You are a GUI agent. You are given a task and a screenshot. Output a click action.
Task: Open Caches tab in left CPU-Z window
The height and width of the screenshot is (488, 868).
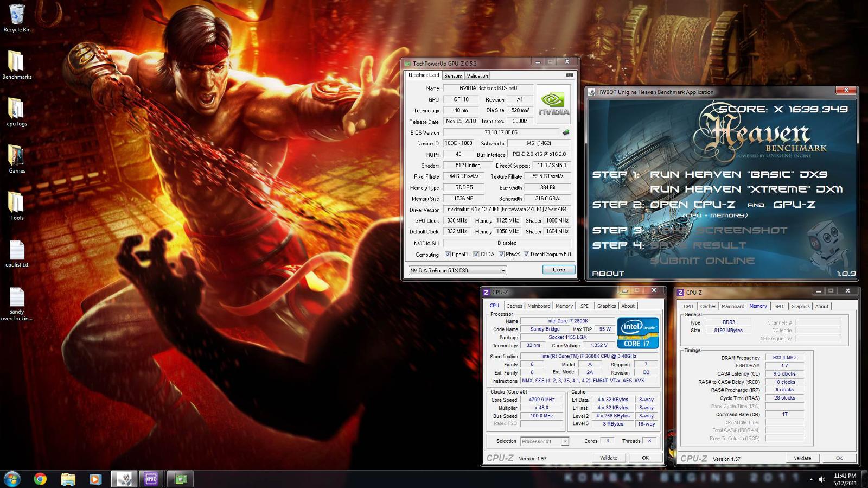(514, 306)
